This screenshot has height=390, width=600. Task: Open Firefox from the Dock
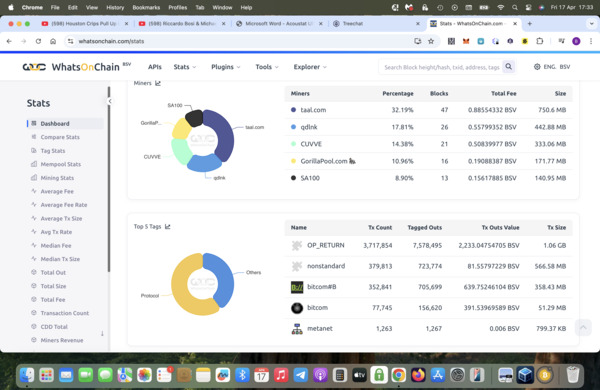click(418, 375)
